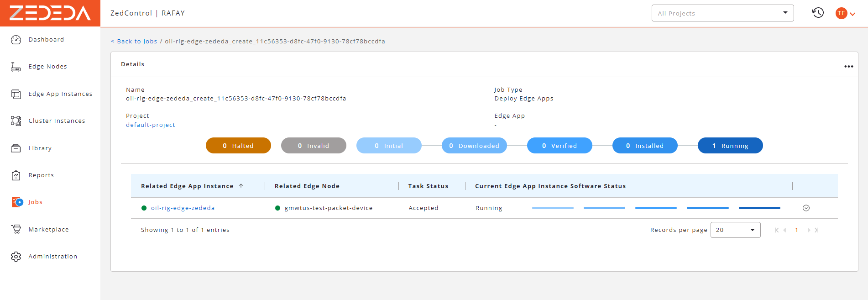
Task: Open the All Projects dropdown
Action: point(722,13)
